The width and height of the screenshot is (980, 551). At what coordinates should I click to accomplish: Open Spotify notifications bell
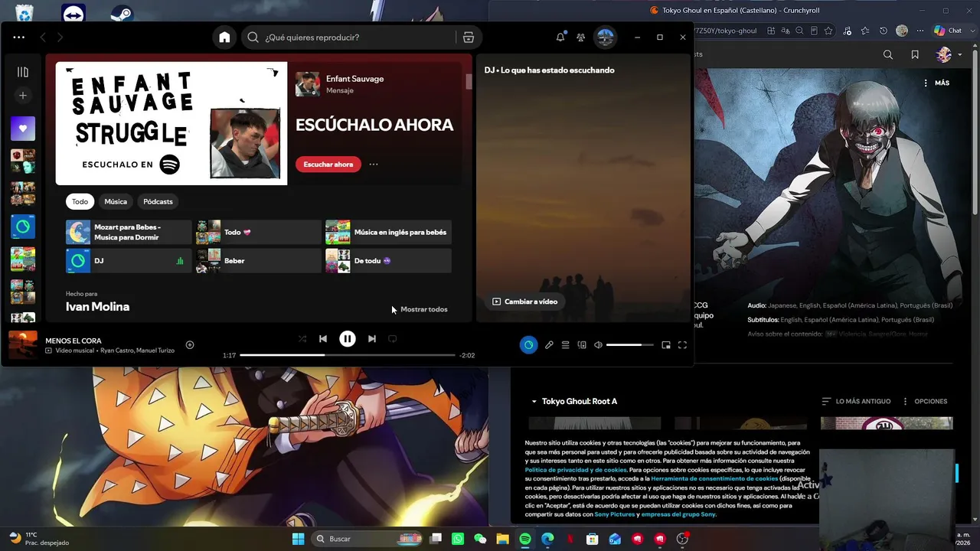pyautogui.click(x=560, y=37)
